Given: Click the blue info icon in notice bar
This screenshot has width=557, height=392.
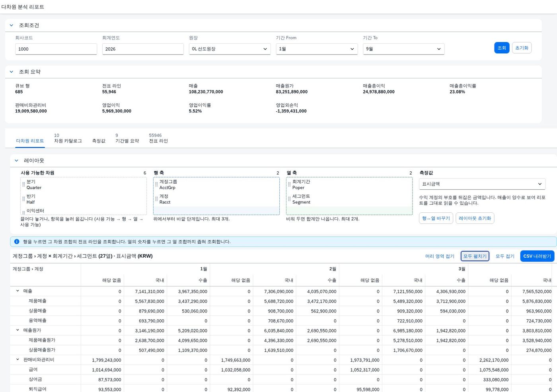Looking at the screenshot, I should [17, 241].
